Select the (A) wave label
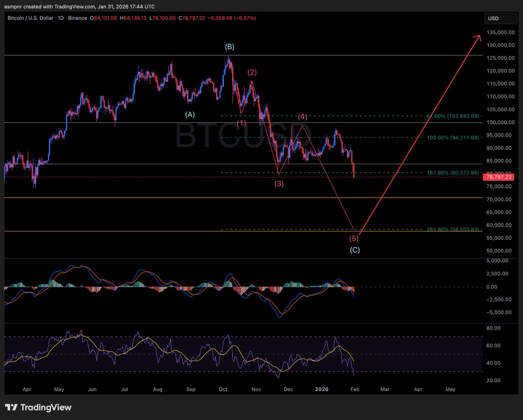Image resolution: width=523 pixels, height=420 pixels. point(190,115)
